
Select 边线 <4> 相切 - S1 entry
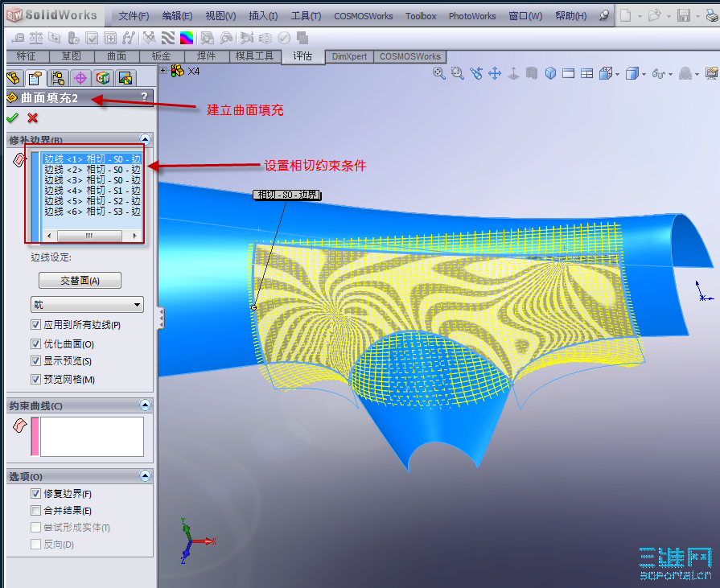93,191
